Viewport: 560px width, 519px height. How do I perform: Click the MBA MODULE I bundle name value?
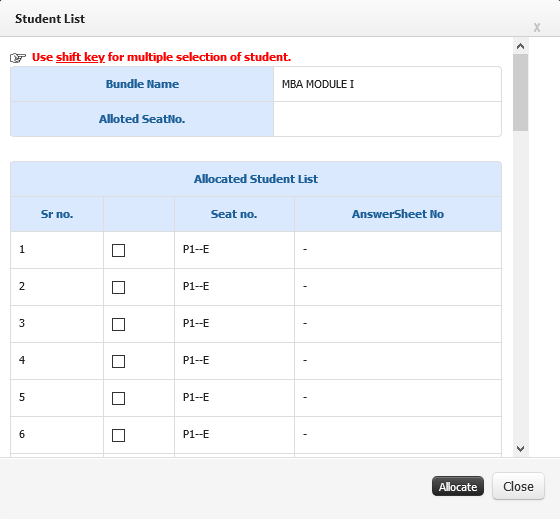pyautogui.click(x=318, y=84)
